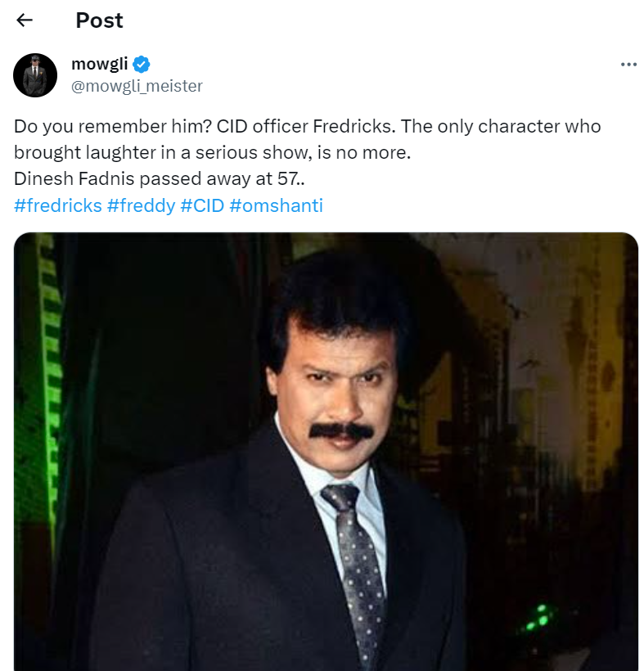This screenshot has height=671, width=644.
Task: Open the @mowgli_meister handle link
Action: (137, 86)
